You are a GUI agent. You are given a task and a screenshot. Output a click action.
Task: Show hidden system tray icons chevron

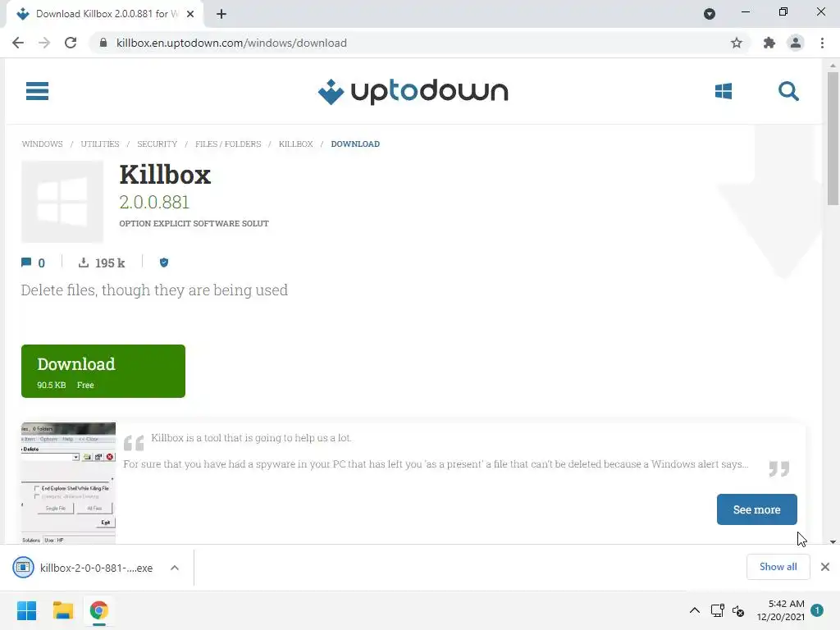[x=694, y=610]
